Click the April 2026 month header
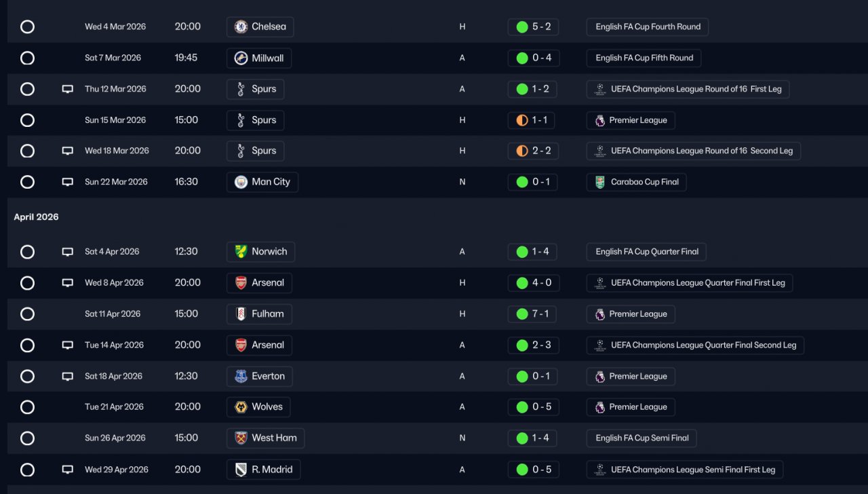The width and height of the screenshot is (868, 494). tap(37, 217)
